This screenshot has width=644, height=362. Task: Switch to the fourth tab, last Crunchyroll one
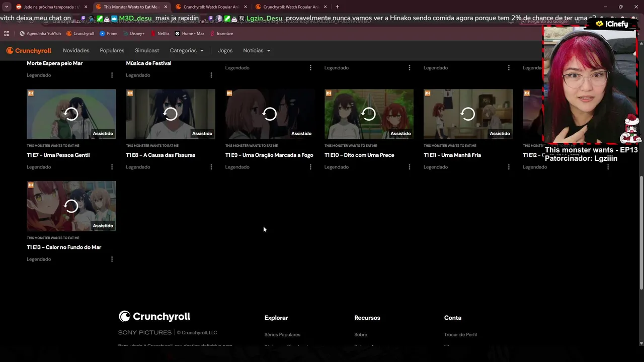[x=291, y=7]
